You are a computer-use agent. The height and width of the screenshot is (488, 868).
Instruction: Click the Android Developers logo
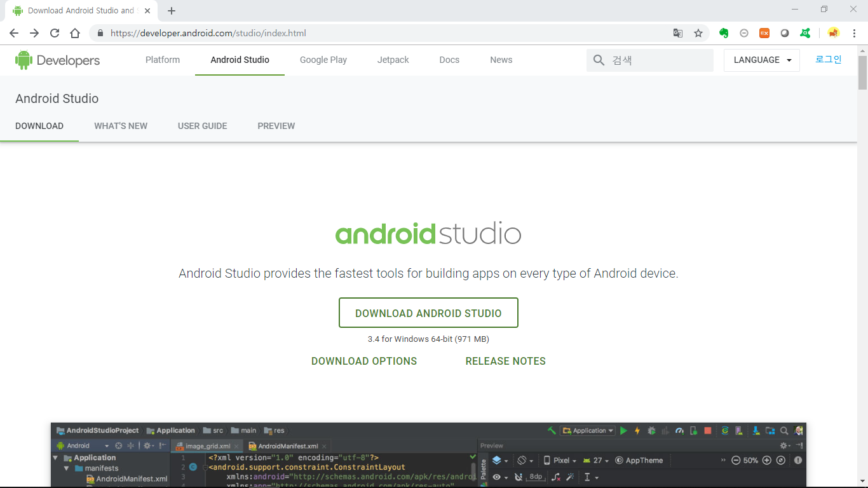[x=58, y=60]
